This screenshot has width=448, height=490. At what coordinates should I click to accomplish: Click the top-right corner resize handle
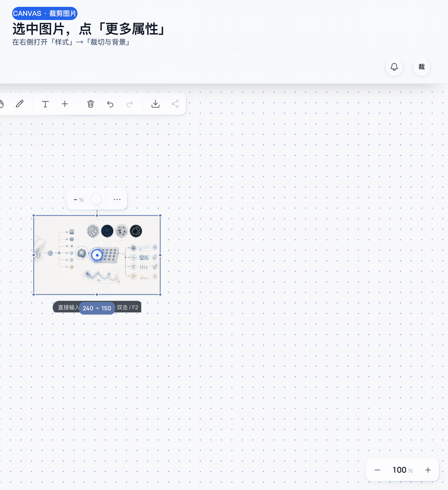(x=160, y=215)
